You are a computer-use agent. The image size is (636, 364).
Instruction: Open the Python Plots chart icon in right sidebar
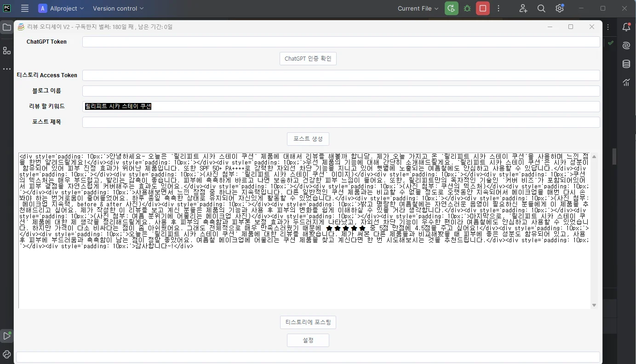[626, 82]
